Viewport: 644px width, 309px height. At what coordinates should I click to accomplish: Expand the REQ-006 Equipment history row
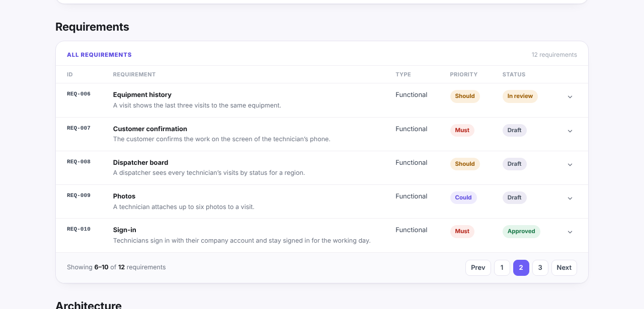570,97
